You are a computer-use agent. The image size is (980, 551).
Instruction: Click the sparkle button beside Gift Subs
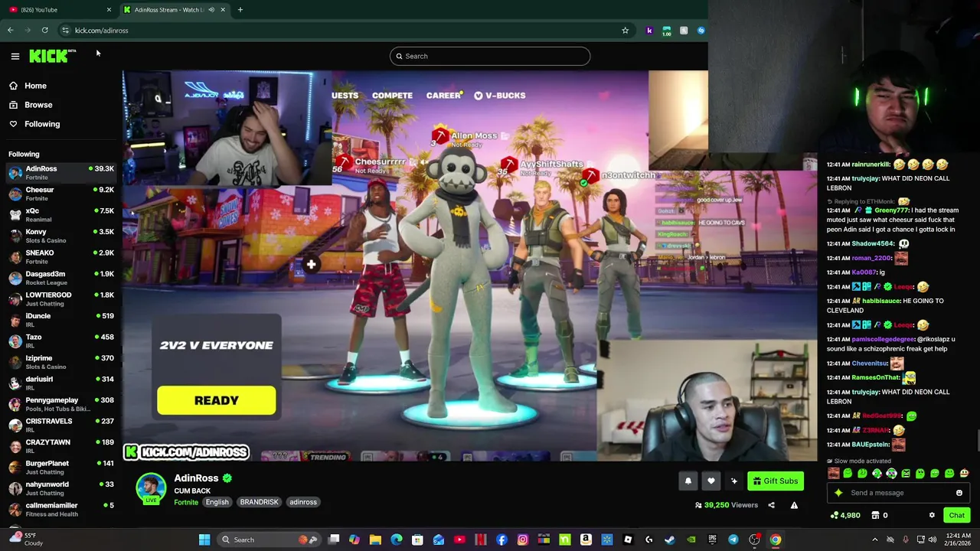(733, 481)
